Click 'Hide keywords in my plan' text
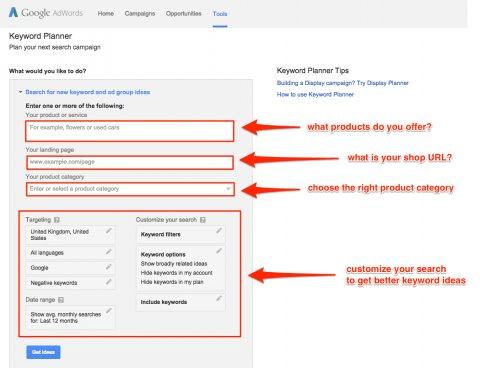 pos(172,282)
